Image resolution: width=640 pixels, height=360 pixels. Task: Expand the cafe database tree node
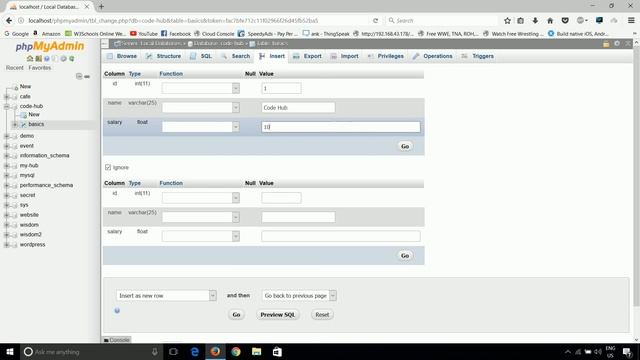click(x=7, y=97)
